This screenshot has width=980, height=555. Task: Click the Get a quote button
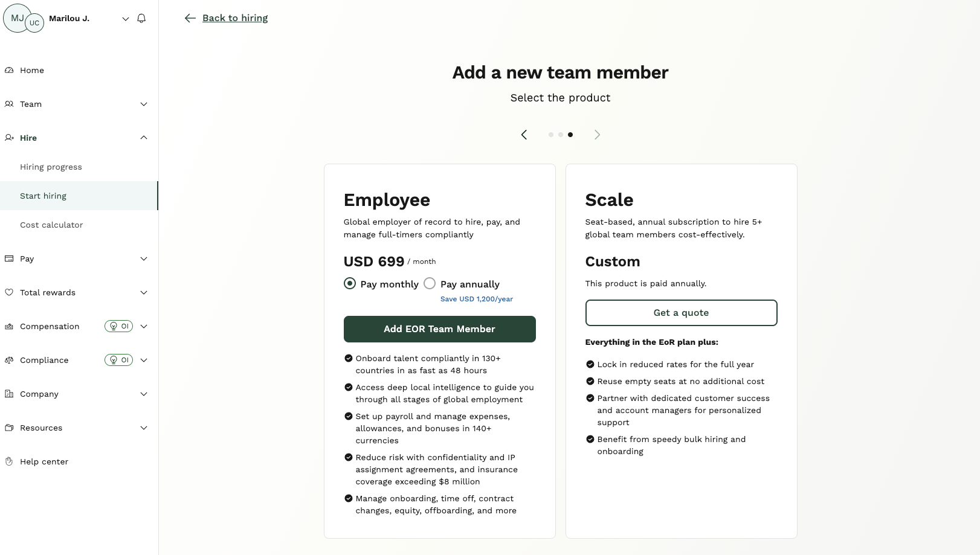[x=681, y=312]
